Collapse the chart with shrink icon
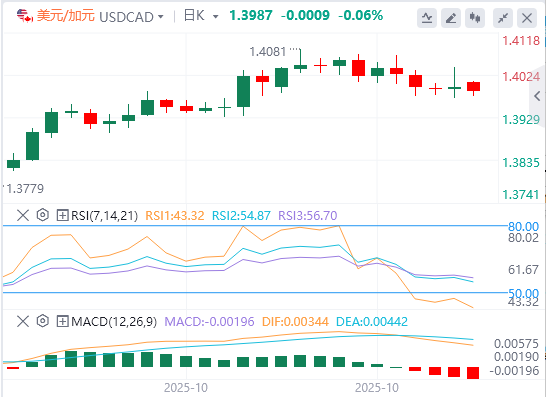This screenshot has height=397, width=546. click(x=503, y=18)
